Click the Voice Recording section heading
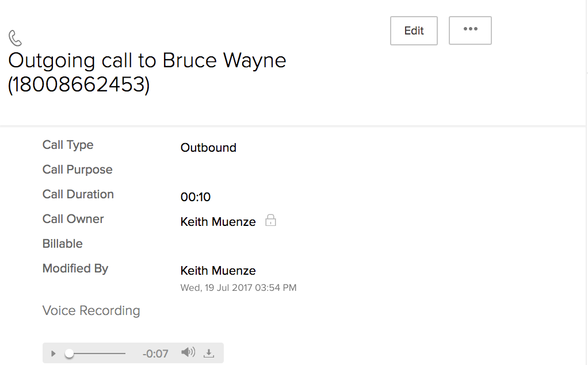Image resolution: width=588 pixels, height=365 pixels. tap(91, 311)
